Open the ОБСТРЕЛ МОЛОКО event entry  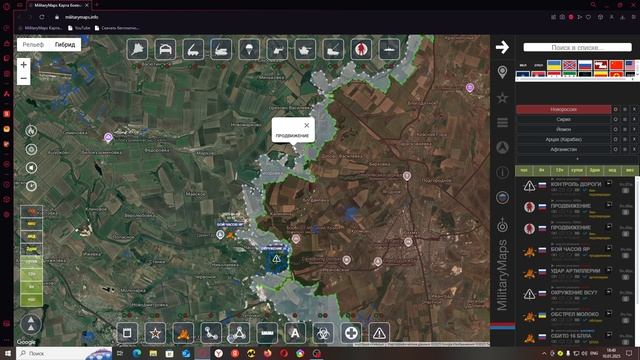click(x=575, y=314)
